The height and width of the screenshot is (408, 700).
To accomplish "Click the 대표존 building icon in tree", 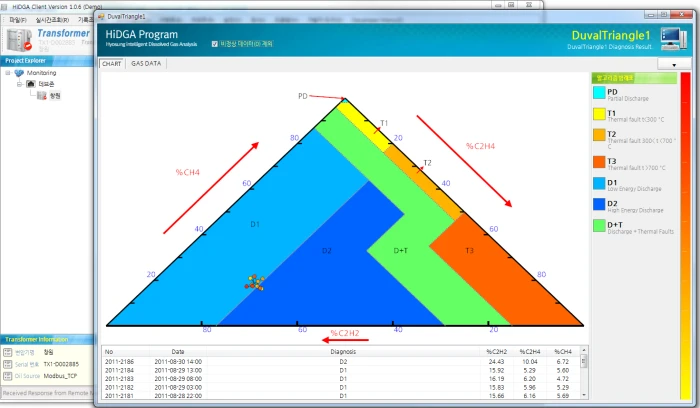I will coord(31,84).
